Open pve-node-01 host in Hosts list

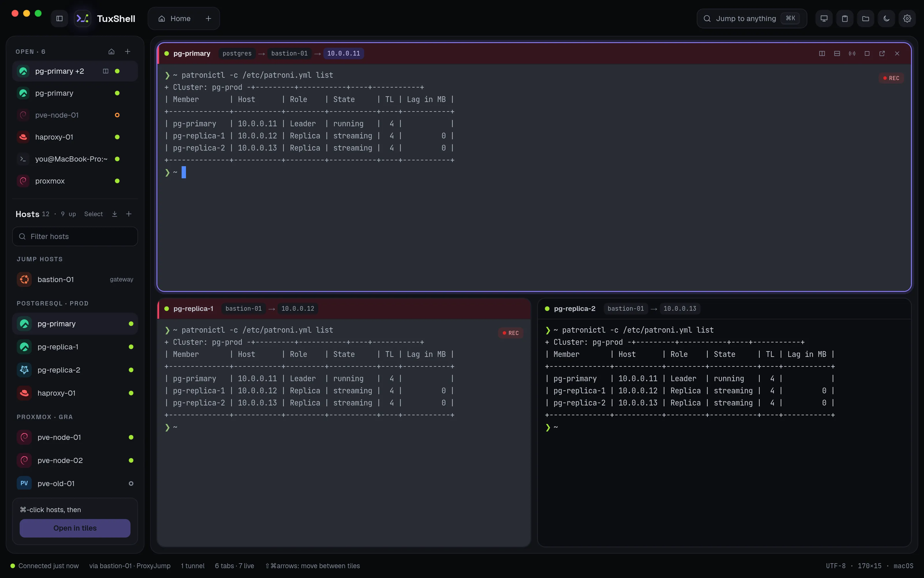point(75,437)
